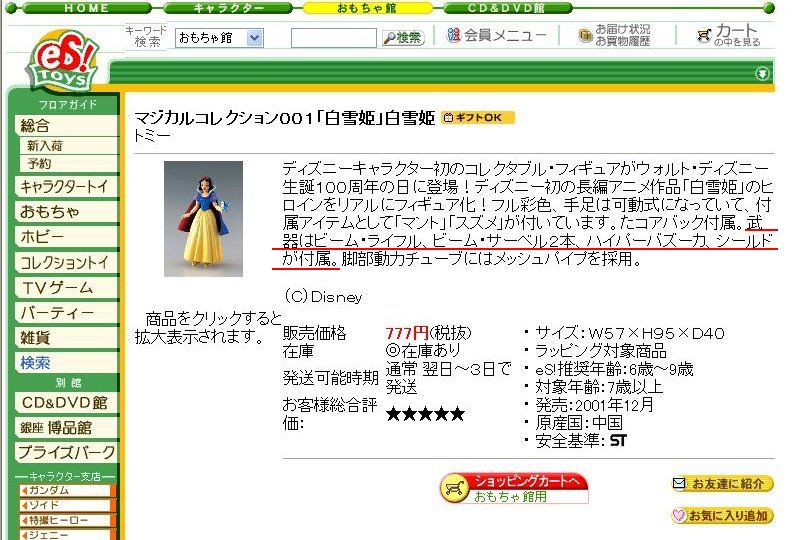Click the 検索 search button
The width and height of the screenshot is (800, 540).
click(x=403, y=38)
